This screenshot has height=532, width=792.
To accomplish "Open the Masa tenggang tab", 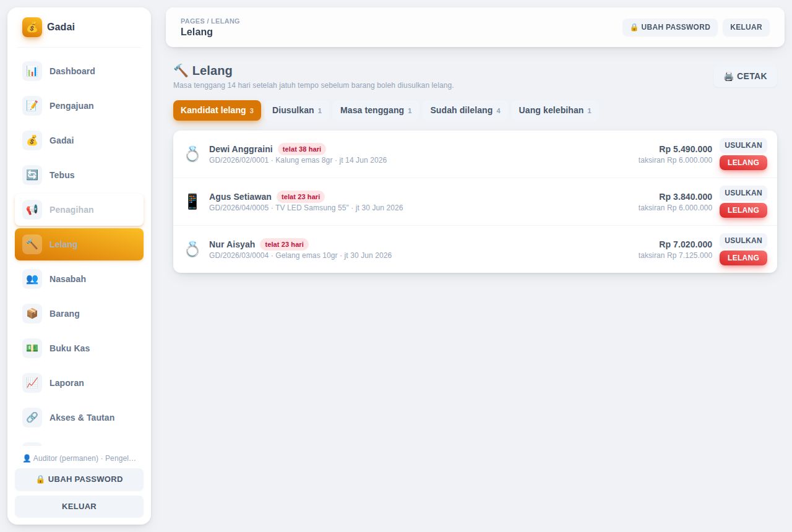I will click(x=376, y=110).
